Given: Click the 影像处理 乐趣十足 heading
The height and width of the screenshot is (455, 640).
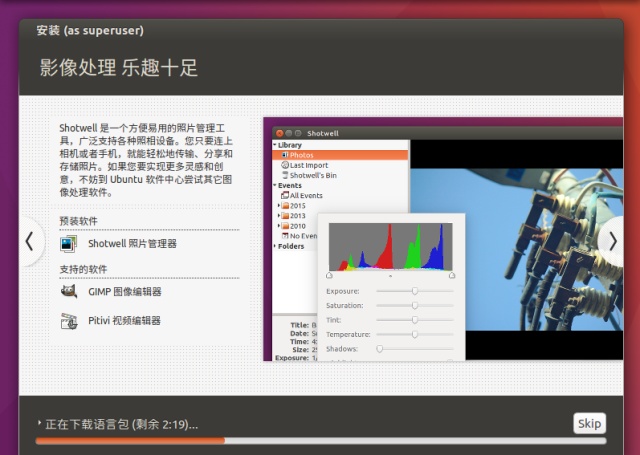Looking at the screenshot, I should 119,68.
